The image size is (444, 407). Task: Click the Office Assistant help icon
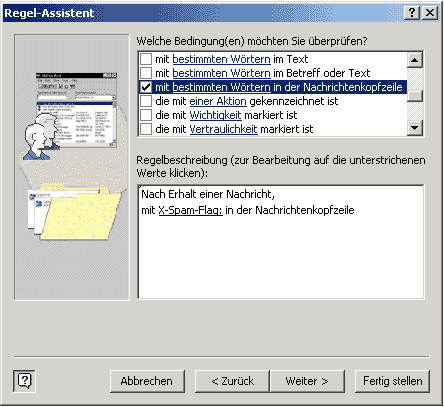click(24, 381)
